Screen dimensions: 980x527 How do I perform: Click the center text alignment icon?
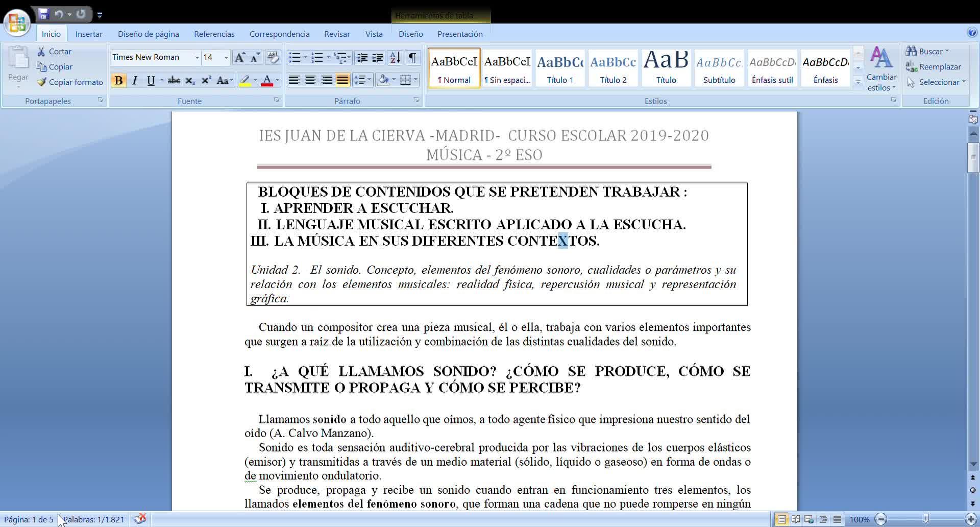click(310, 80)
